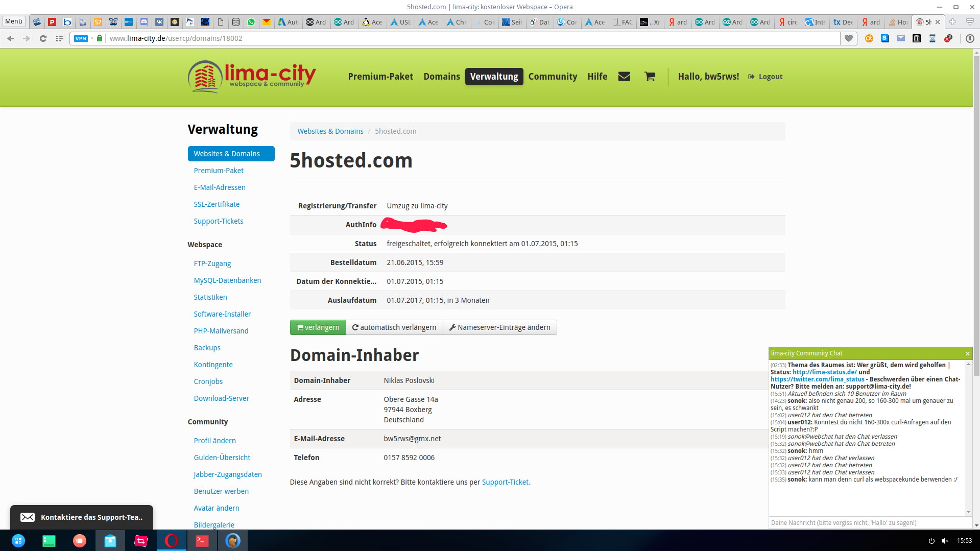Click the volume icon in system tray
Image resolution: width=980 pixels, height=551 pixels.
pos(945,541)
